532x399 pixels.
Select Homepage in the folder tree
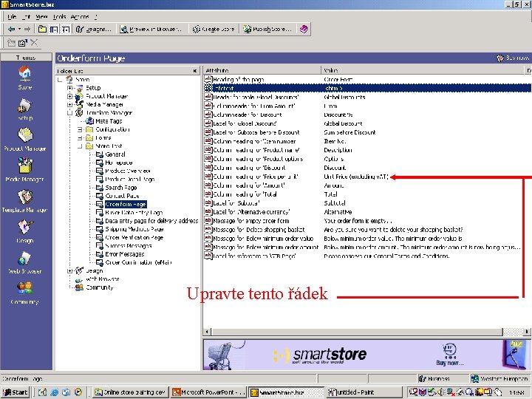pos(119,163)
